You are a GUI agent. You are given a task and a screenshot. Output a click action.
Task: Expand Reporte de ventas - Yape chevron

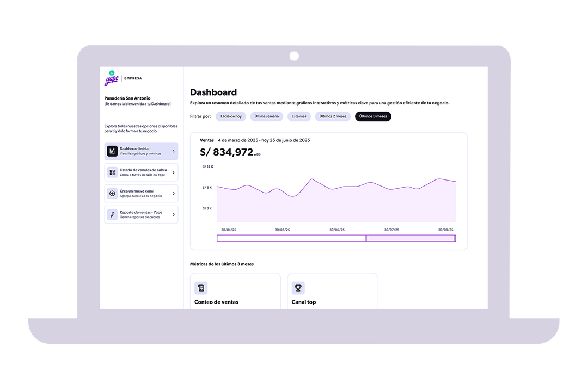coord(173,215)
